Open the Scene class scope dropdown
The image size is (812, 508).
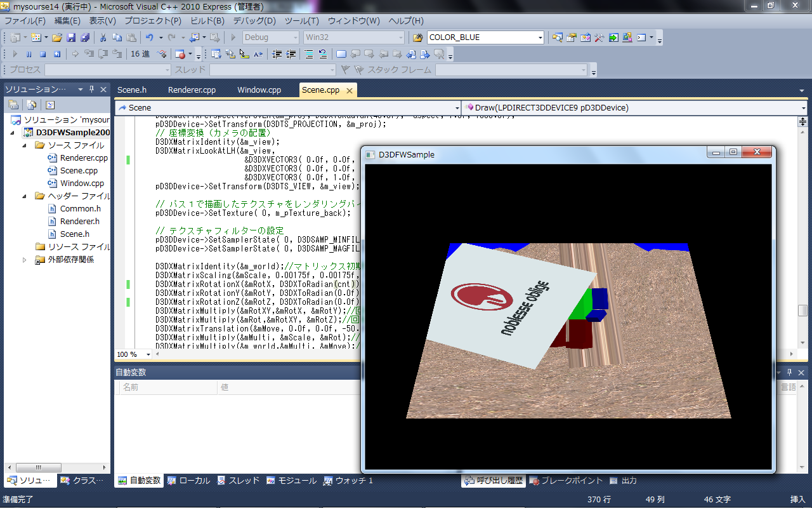point(458,108)
